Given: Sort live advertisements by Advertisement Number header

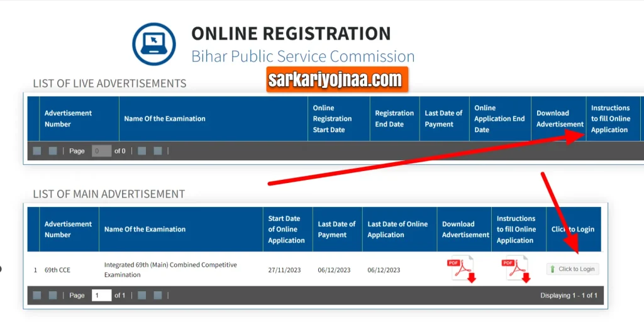Looking at the screenshot, I should click(79, 119).
